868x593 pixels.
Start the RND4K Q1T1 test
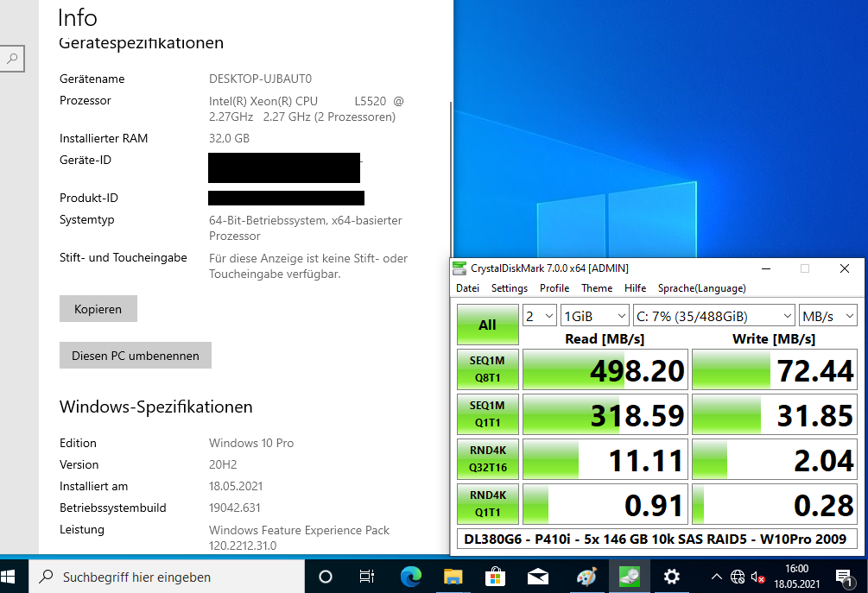coord(488,503)
